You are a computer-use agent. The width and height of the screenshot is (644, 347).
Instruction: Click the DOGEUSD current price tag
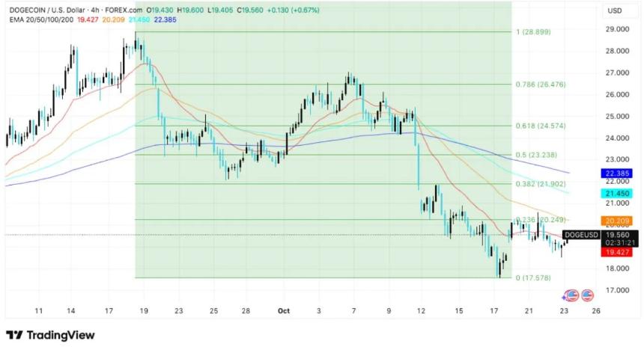(582, 235)
